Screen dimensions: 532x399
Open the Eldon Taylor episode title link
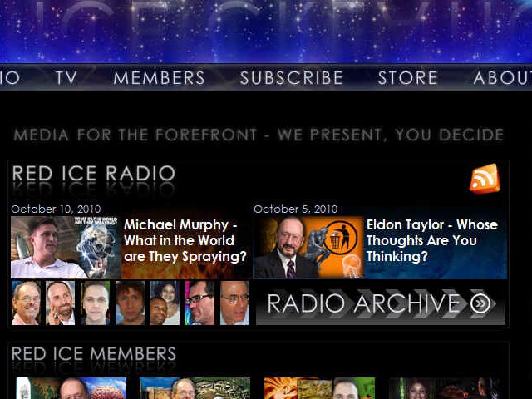coord(431,240)
